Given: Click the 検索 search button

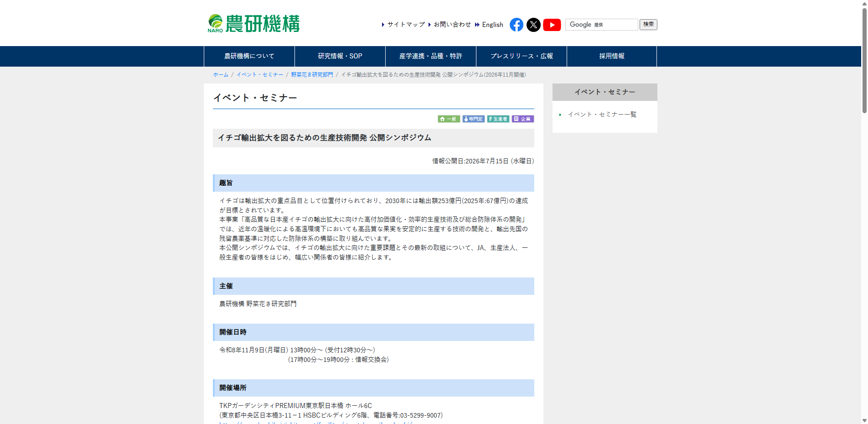Looking at the screenshot, I should point(648,25).
